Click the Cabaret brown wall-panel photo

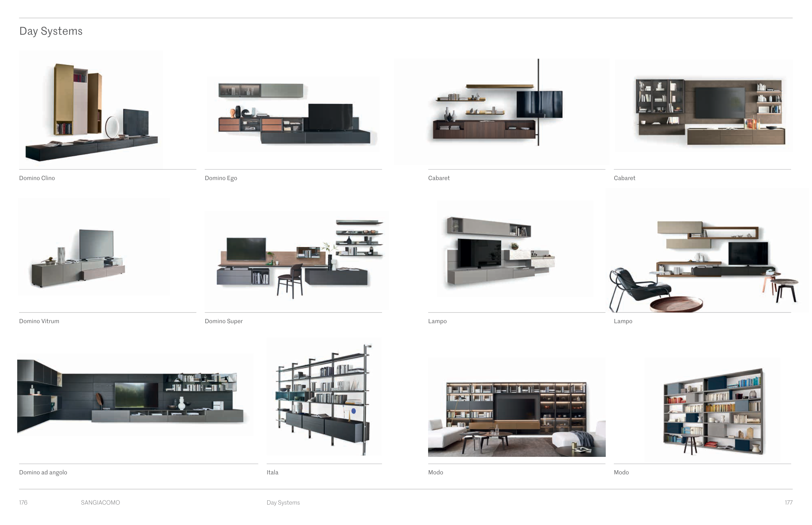704,106
